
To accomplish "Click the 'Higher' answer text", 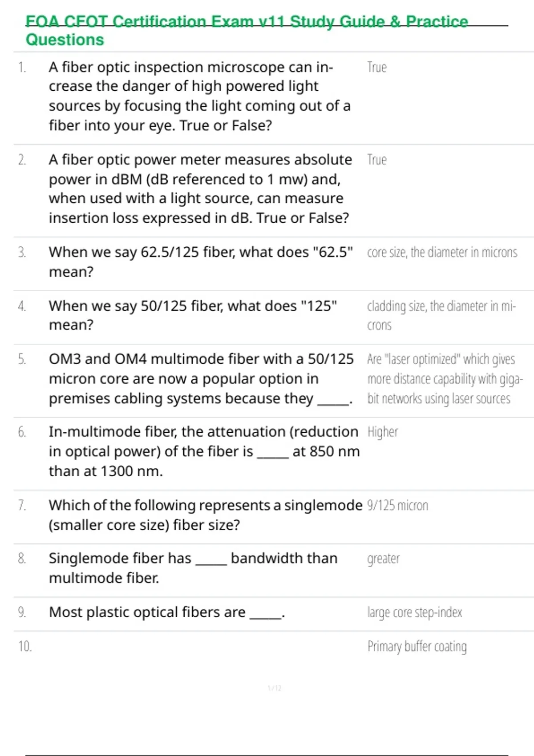I will [383, 432].
